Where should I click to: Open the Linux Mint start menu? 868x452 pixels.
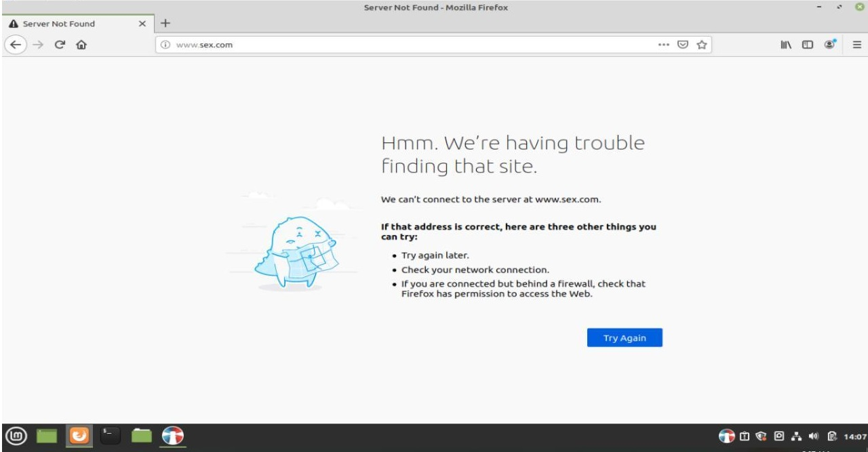point(17,436)
